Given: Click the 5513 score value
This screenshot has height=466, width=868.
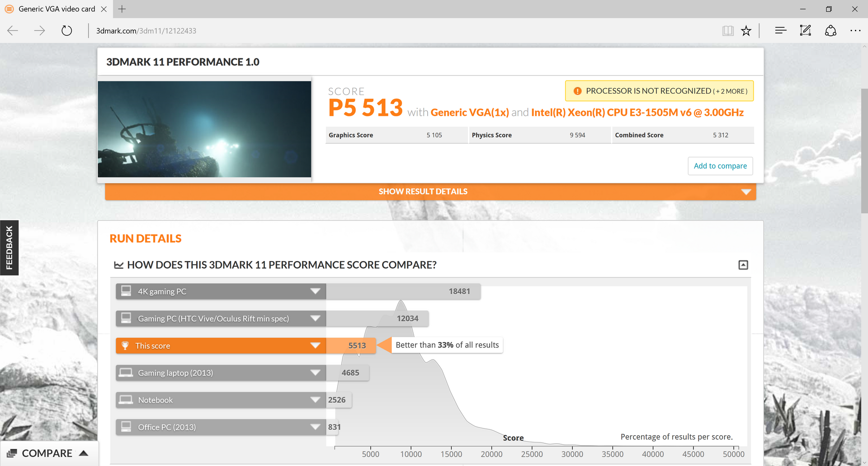Looking at the screenshot, I should (x=357, y=346).
